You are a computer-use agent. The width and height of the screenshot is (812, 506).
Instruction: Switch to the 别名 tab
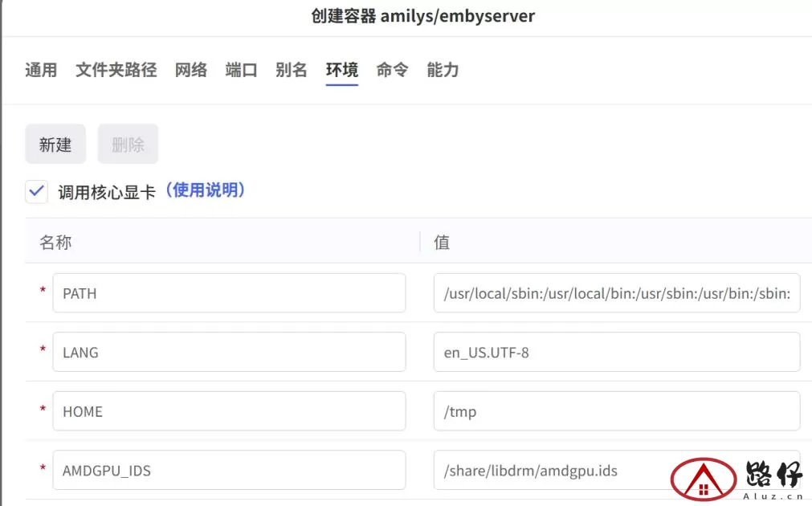[291, 70]
